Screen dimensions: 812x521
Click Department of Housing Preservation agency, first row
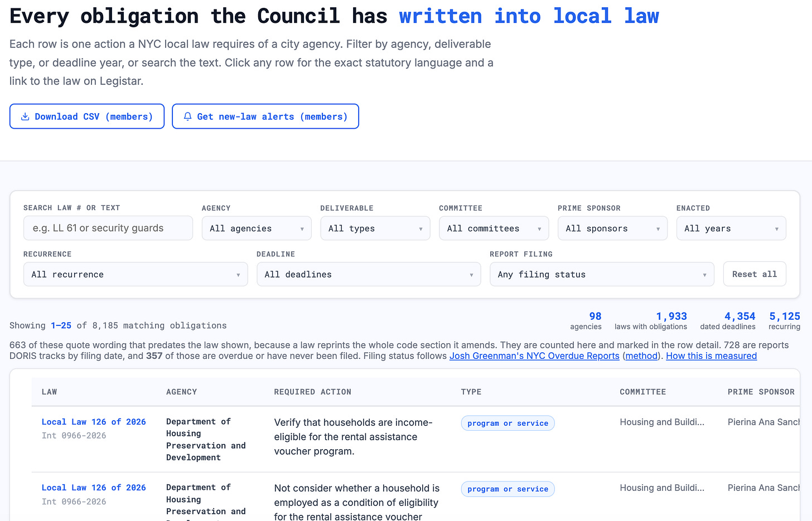(x=206, y=440)
